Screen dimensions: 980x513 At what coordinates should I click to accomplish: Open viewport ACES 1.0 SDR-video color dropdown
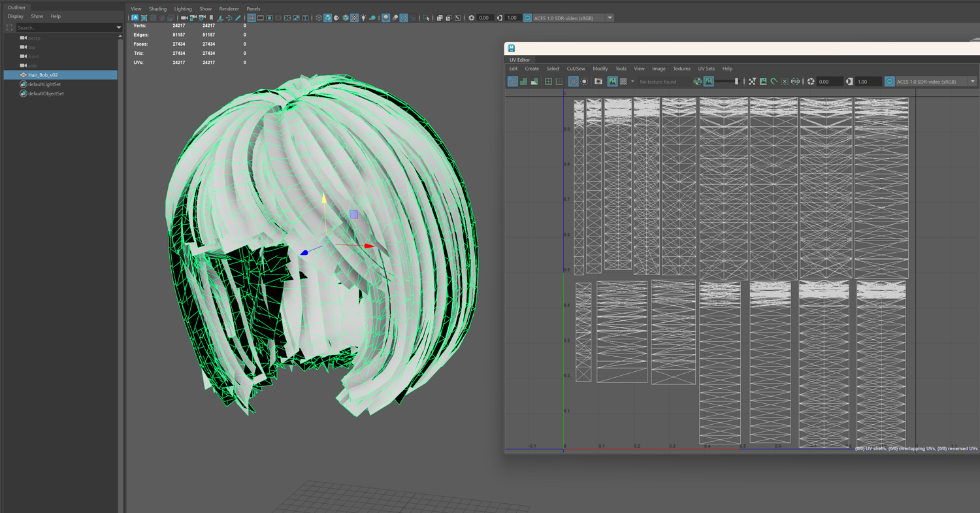pos(610,18)
